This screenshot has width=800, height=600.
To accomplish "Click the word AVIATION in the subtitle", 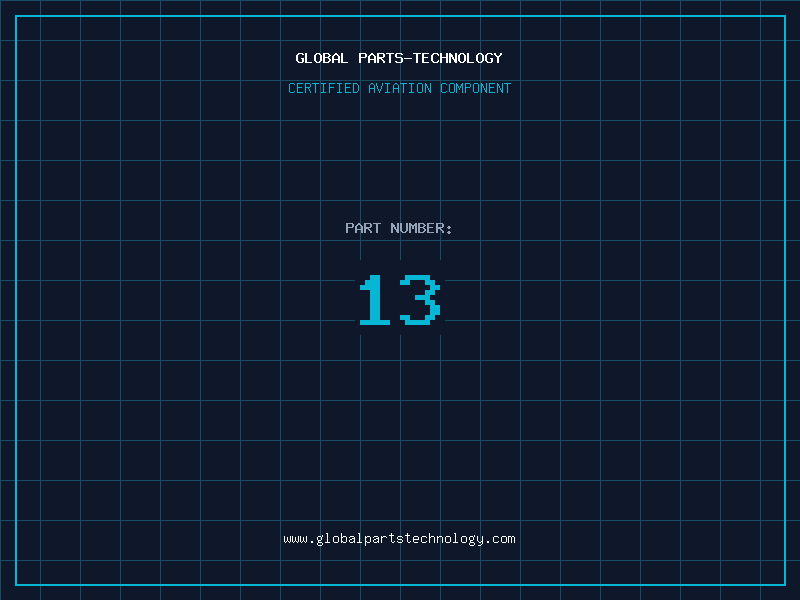I will point(400,88).
